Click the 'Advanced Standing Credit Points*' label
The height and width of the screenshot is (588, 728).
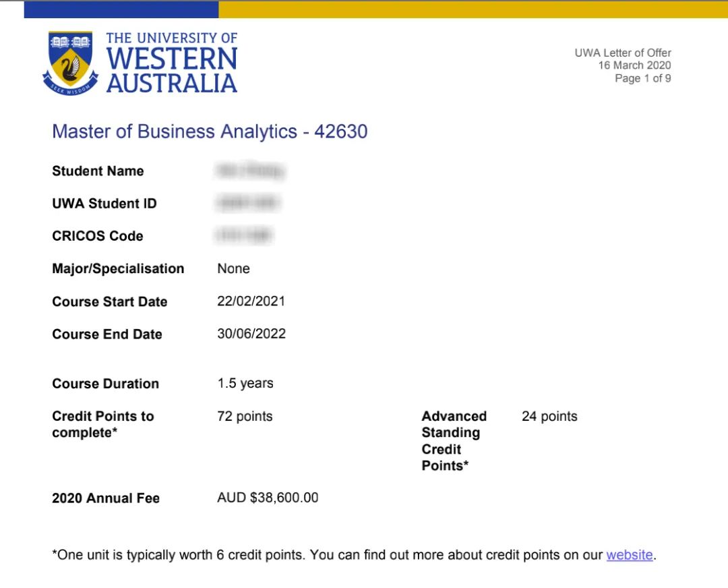coord(453,440)
